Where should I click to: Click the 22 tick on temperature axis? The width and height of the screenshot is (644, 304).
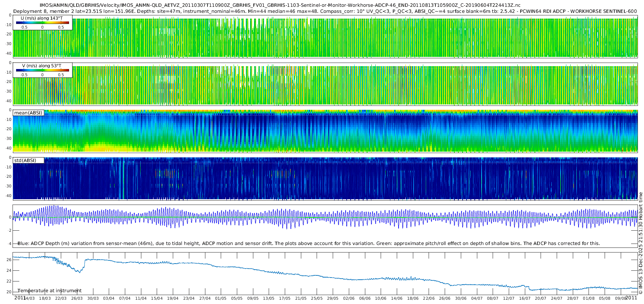point(9,281)
